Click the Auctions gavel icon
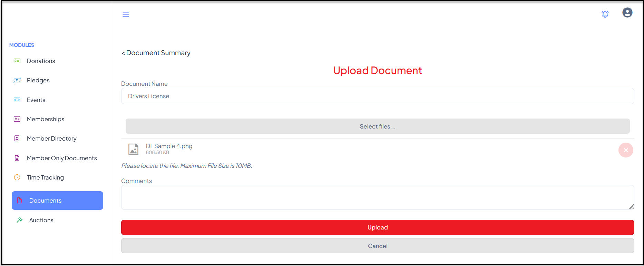The height and width of the screenshot is (266, 644). 19,220
